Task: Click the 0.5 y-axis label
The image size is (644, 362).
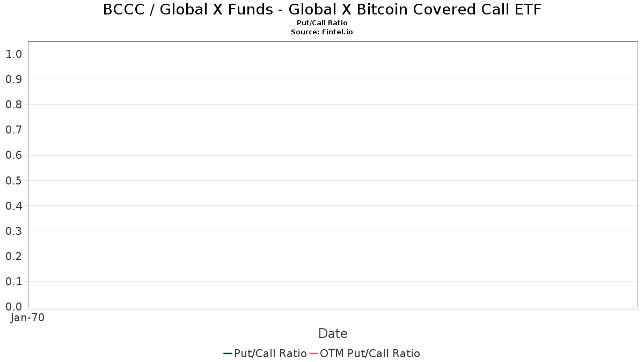Action: (13, 181)
